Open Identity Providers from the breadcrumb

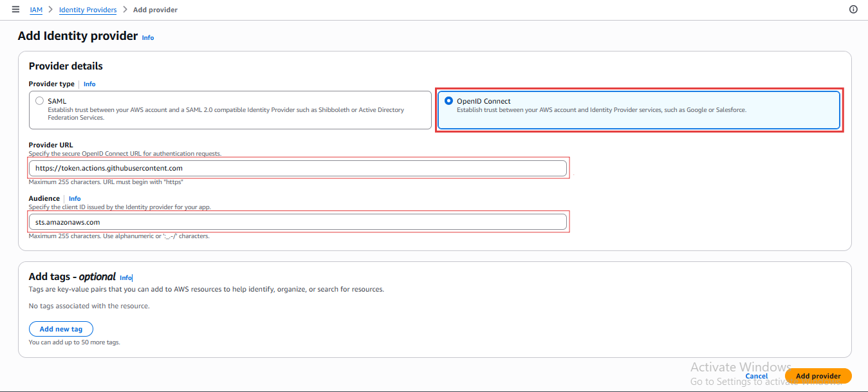[x=88, y=9]
